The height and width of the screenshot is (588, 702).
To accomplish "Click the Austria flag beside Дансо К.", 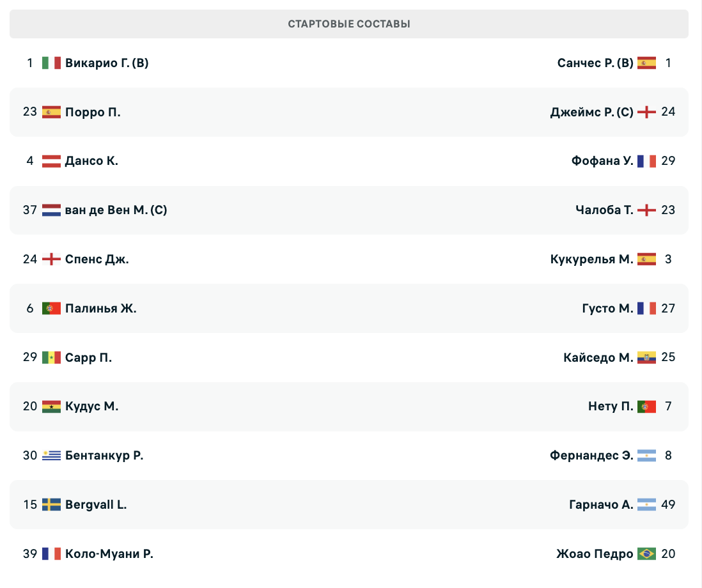I will click(x=51, y=161).
